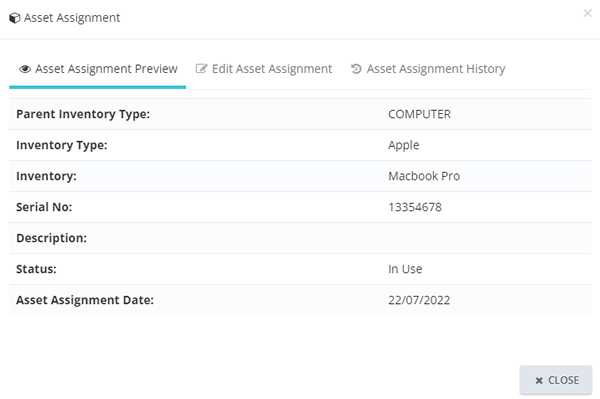Viewport: 600px width, 399px height.
Task: Click the Asset Assignment Date label
Action: pyautogui.click(x=85, y=300)
